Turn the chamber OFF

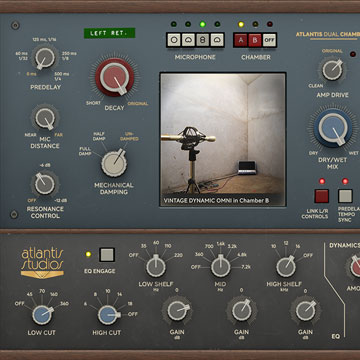click(269, 40)
